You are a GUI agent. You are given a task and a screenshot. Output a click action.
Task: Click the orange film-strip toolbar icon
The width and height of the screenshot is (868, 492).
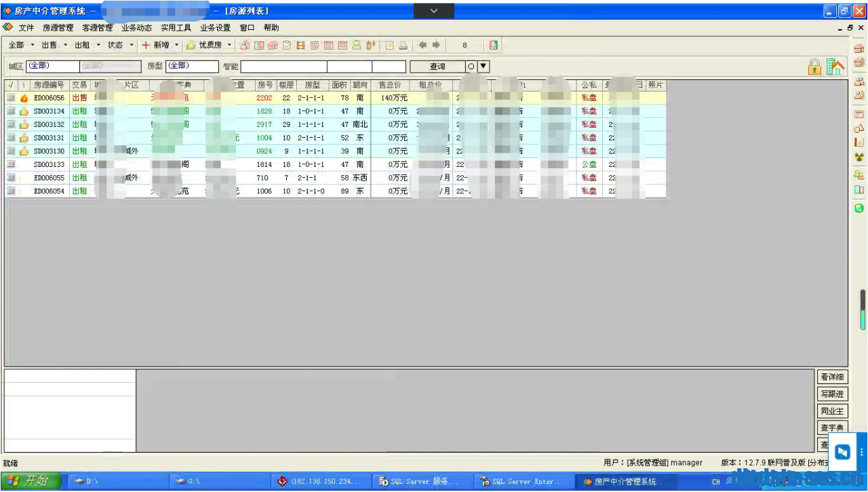click(x=300, y=45)
